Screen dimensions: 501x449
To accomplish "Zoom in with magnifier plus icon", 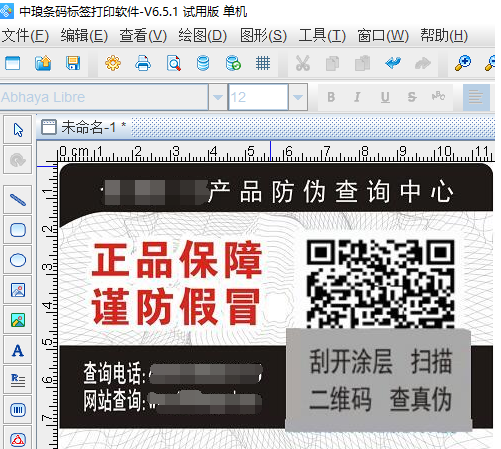I will coord(463,63).
